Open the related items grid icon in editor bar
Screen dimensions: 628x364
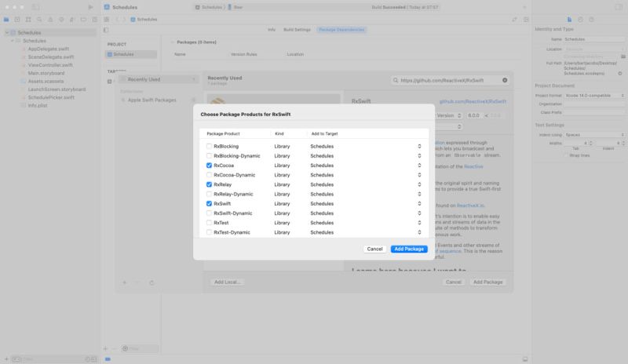tap(107, 20)
